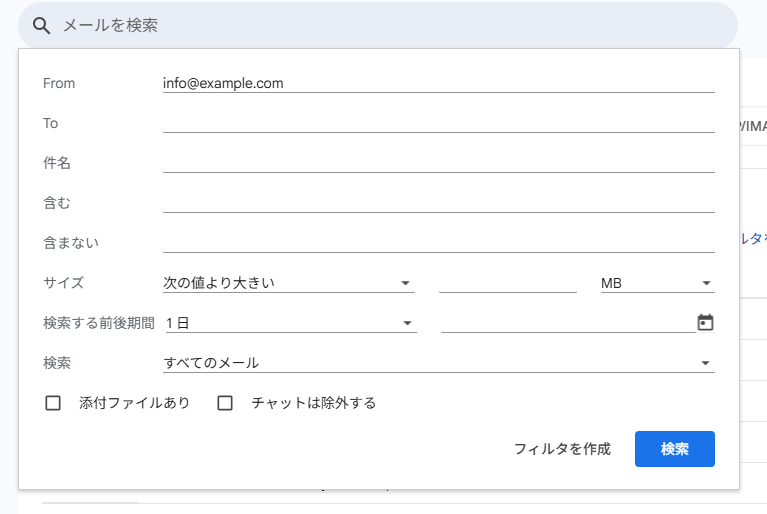Open the 次の値より大きい size comparison dropdown
The height and width of the screenshot is (514, 767).
[288, 283]
